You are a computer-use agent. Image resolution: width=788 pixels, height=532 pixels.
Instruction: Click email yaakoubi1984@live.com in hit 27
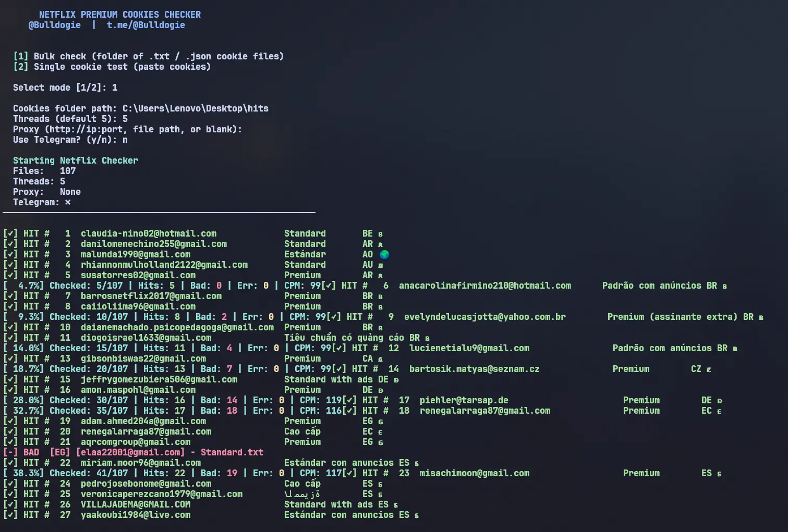click(x=136, y=515)
